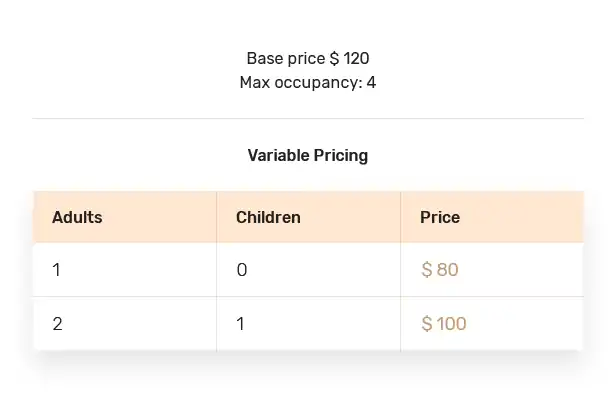Click the Adults column header

[77, 217]
